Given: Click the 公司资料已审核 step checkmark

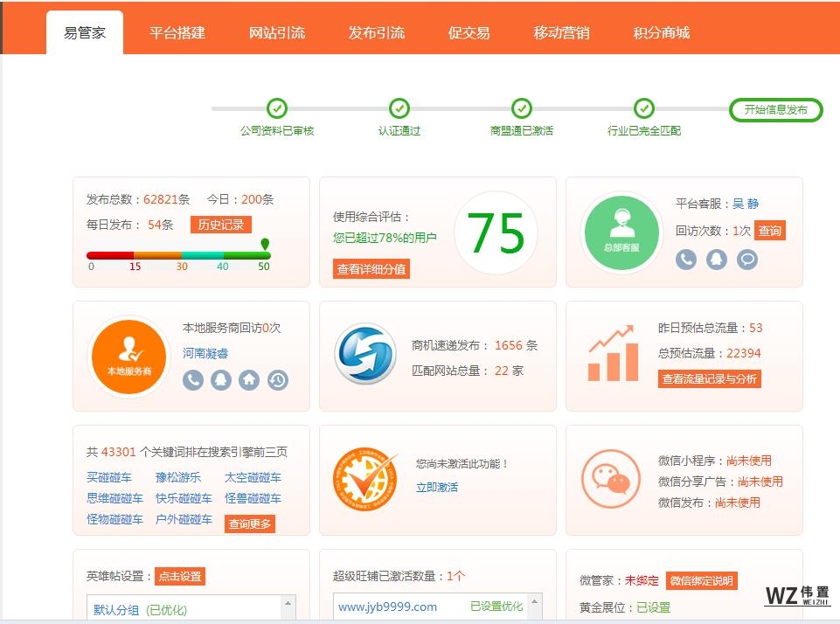Looking at the screenshot, I should (277, 108).
